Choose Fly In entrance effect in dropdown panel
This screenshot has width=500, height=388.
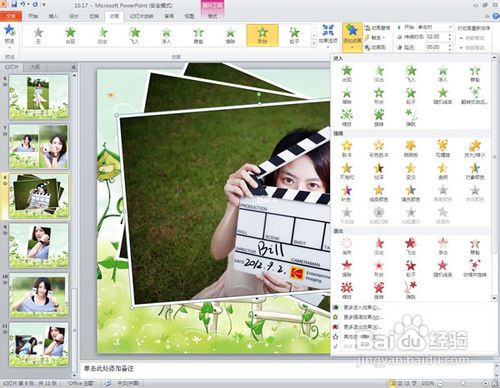point(411,74)
